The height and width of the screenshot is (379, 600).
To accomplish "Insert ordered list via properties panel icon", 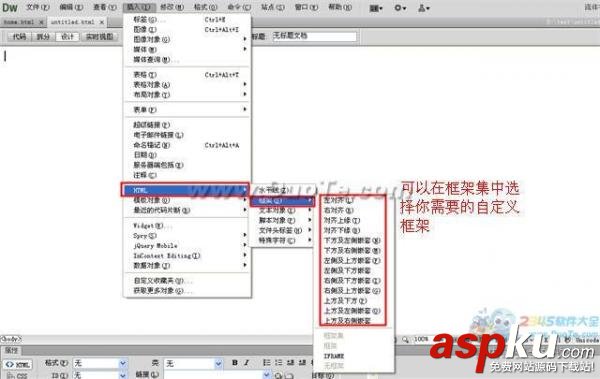I will pos(279,362).
